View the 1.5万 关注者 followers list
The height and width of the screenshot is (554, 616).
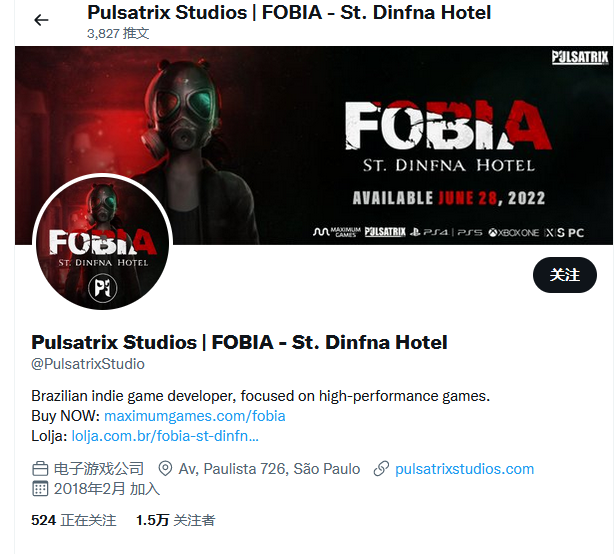point(175,520)
